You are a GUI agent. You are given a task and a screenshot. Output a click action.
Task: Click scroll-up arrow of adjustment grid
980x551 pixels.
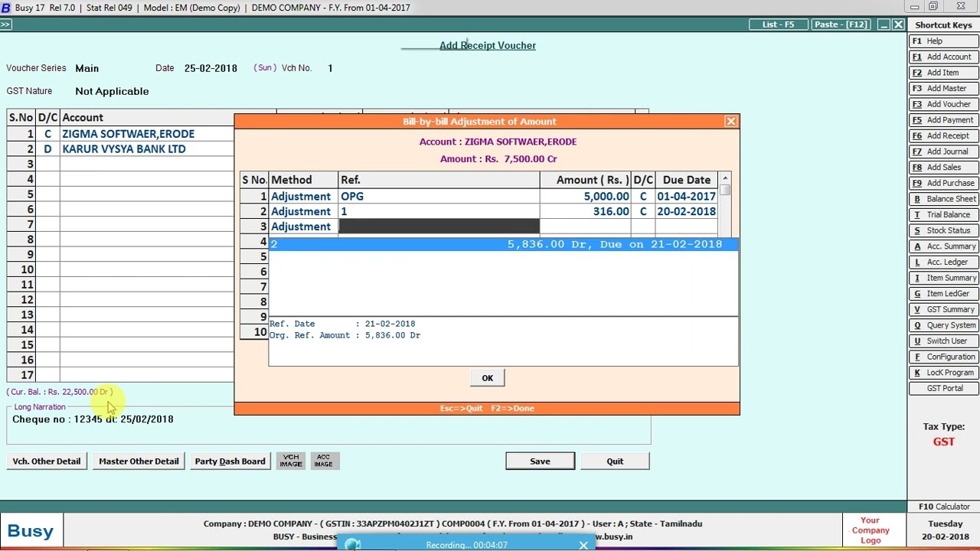click(x=725, y=178)
